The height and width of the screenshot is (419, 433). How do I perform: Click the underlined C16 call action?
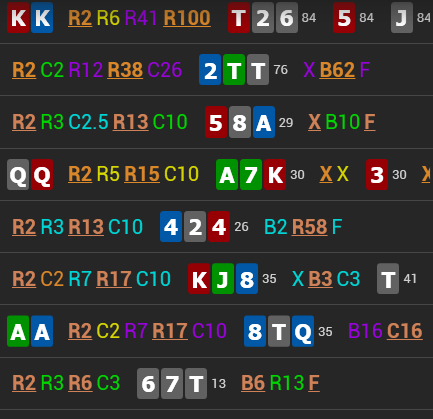405,330
